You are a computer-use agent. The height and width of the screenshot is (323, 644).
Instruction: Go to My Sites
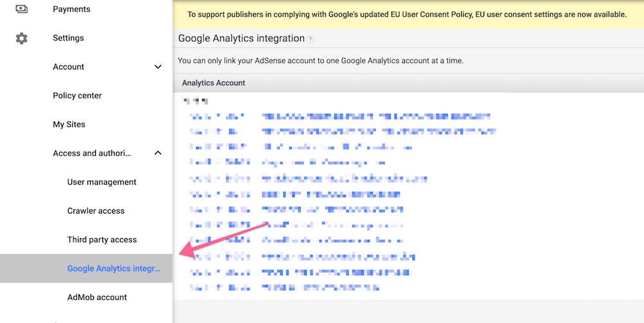tap(69, 124)
